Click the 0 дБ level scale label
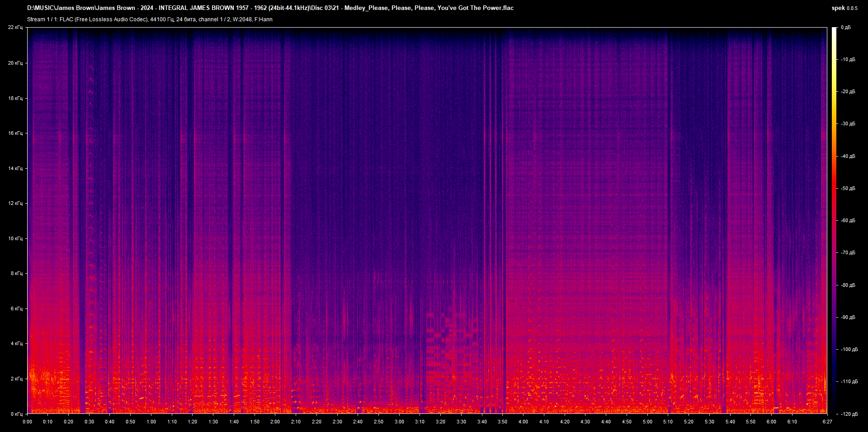 pyautogui.click(x=846, y=28)
